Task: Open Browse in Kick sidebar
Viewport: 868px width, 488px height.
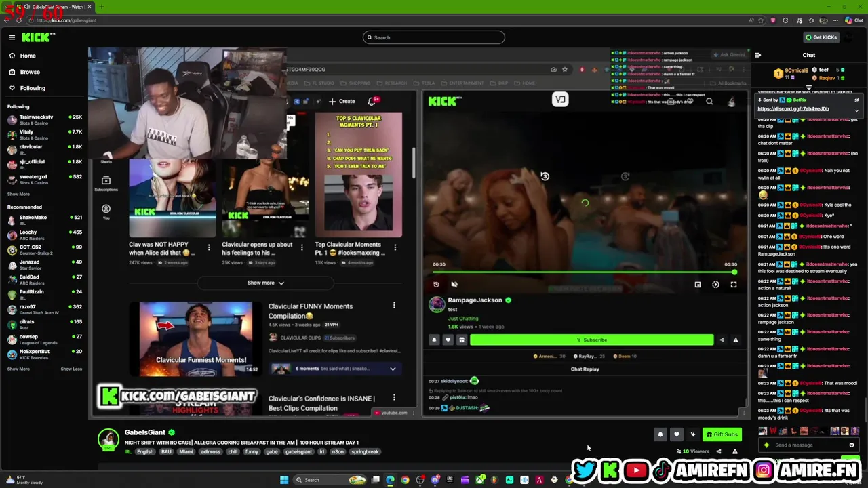Action: click(x=30, y=72)
